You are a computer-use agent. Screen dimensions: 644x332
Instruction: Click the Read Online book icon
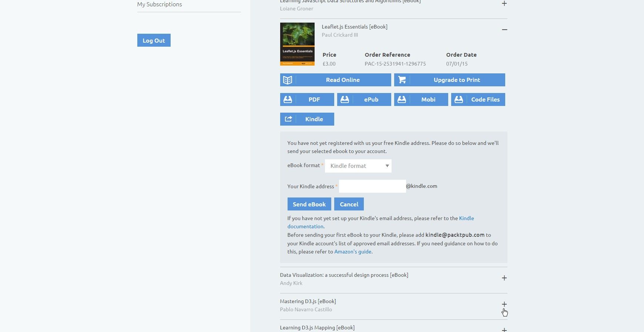288,80
